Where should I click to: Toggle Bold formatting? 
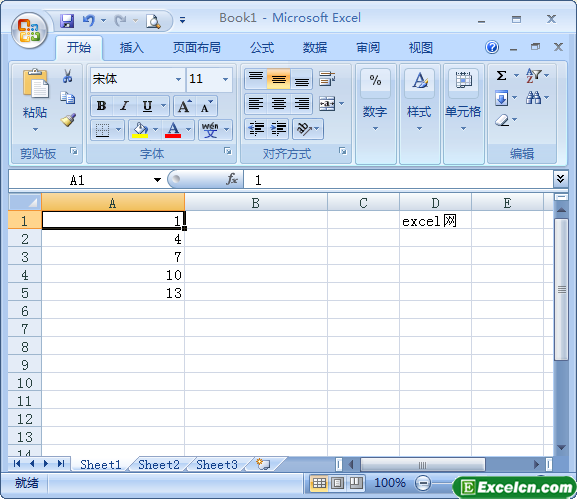[102, 106]
